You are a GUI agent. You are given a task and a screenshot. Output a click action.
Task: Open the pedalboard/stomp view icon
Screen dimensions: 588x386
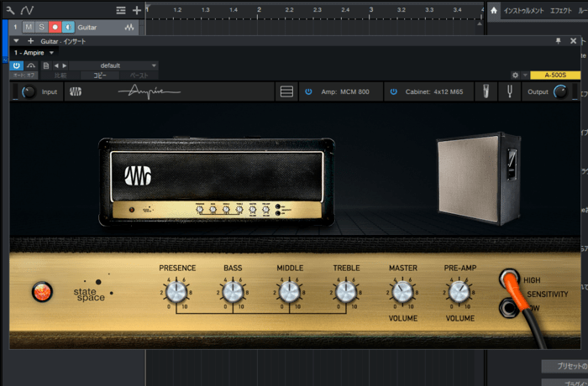pyautogui.click(x=286, y=91)
